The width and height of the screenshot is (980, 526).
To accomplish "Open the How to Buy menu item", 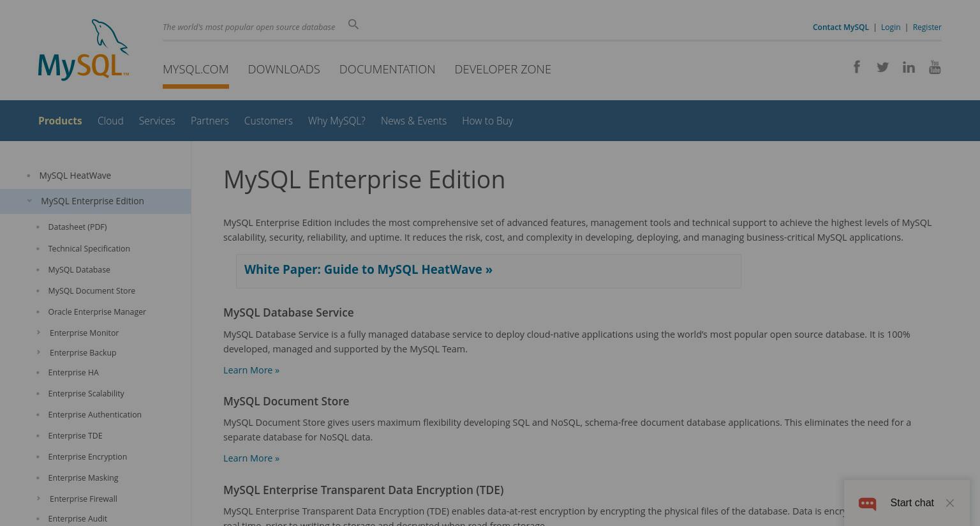I will (x=487, y=121).
